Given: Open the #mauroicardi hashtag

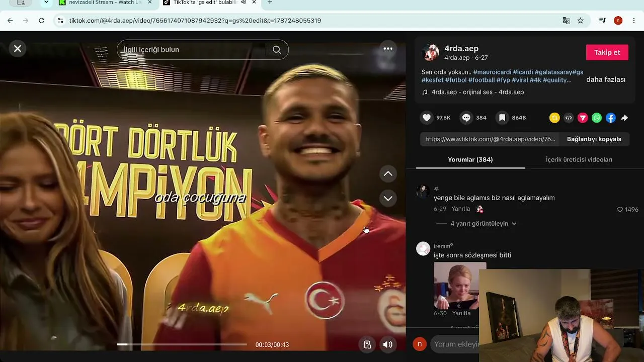Looking at the screenshot, I should (x=492, y=72).
